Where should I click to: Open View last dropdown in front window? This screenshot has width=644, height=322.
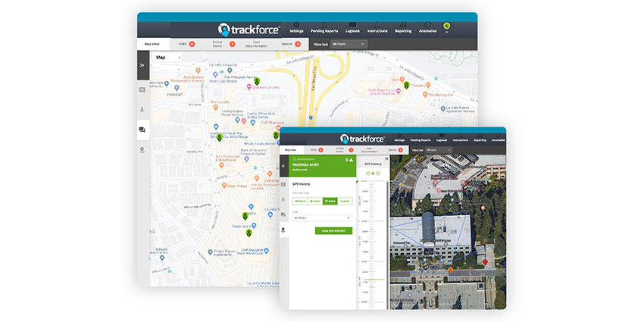coord(439,150)
